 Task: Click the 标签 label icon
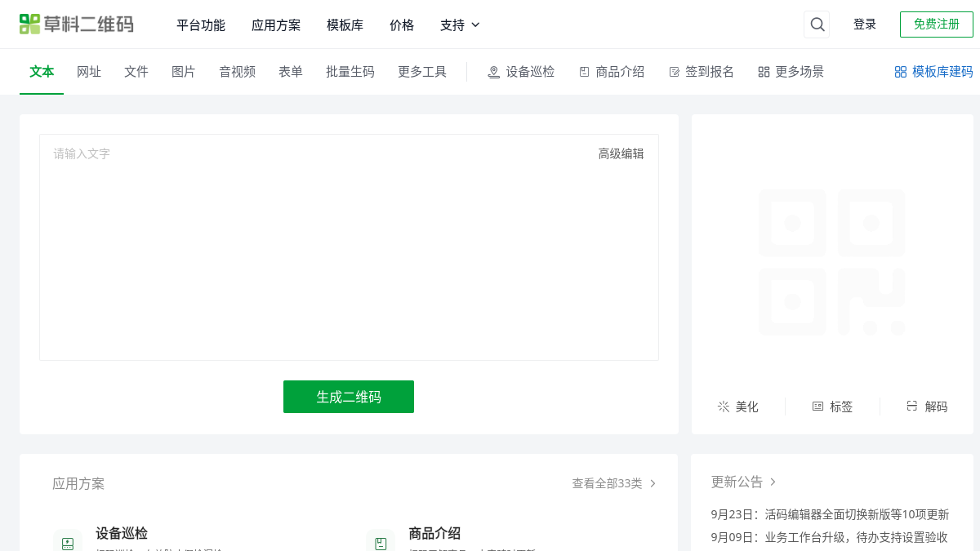point(817,407)
